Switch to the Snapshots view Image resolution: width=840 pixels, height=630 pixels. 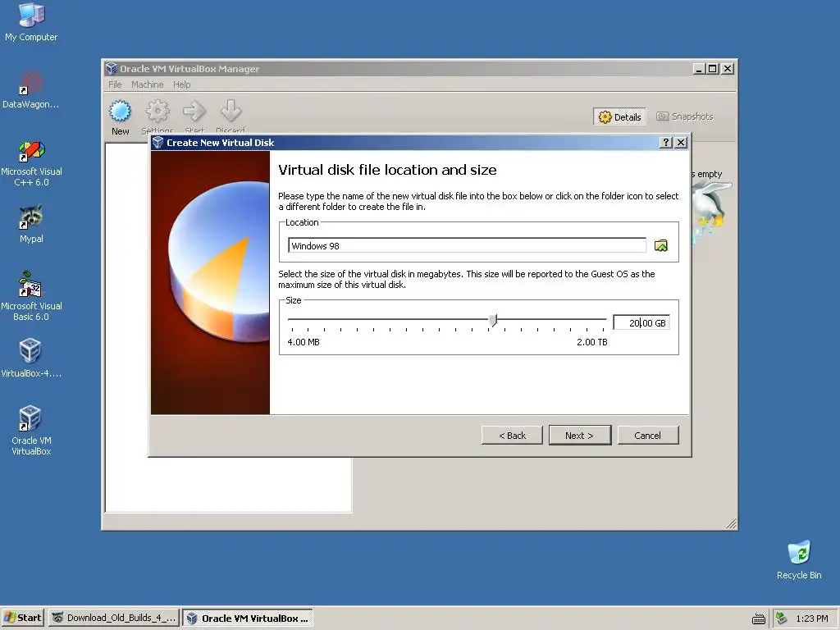[x=685, y=116]
